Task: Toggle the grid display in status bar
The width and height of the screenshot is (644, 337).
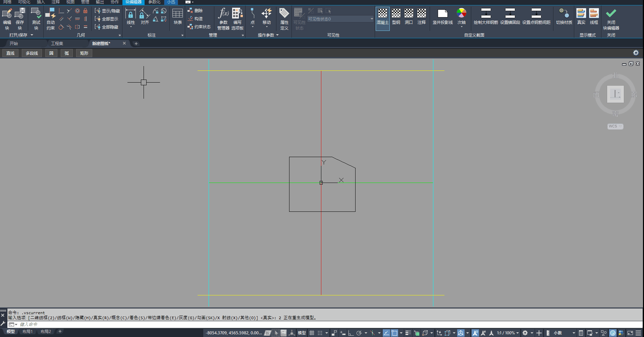Action: click(x=312, y=333)
